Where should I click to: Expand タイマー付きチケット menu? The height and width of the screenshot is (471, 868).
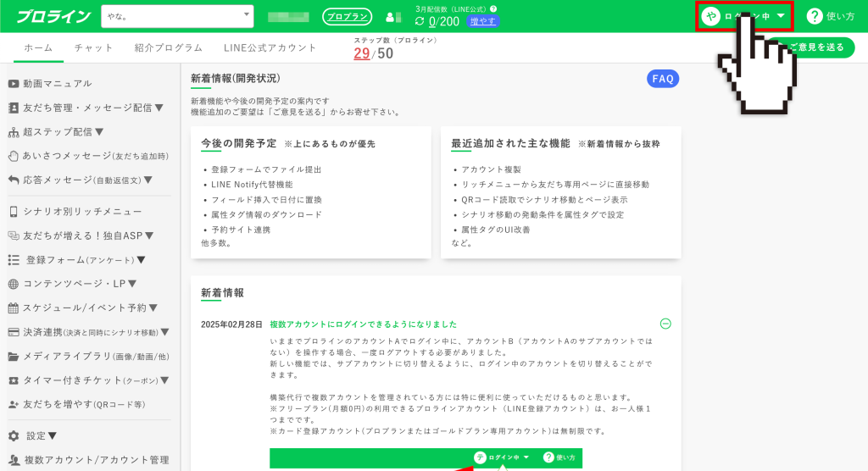pos(97,380)
